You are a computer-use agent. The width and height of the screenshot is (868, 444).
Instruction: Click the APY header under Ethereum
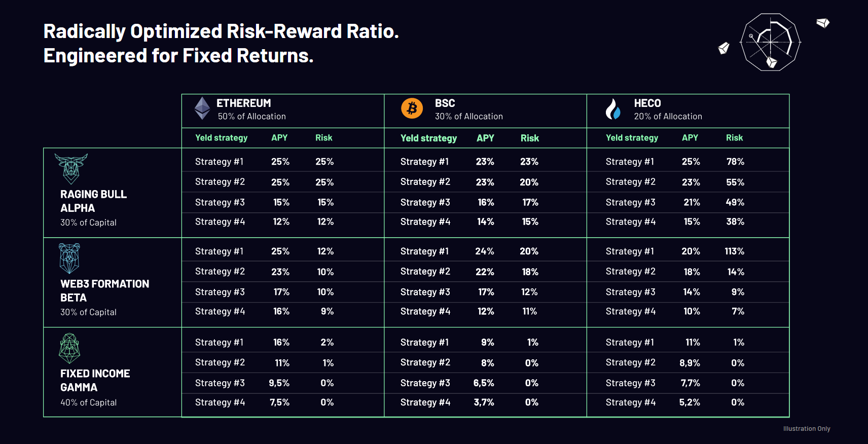click(x=279, y=138)
